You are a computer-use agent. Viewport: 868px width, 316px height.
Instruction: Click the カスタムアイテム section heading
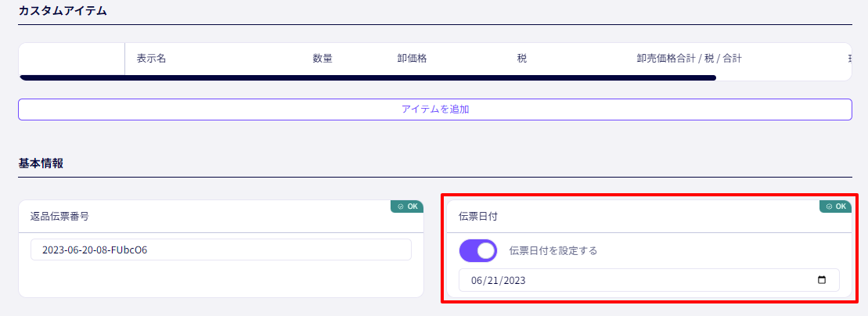[x=63, y=11]
